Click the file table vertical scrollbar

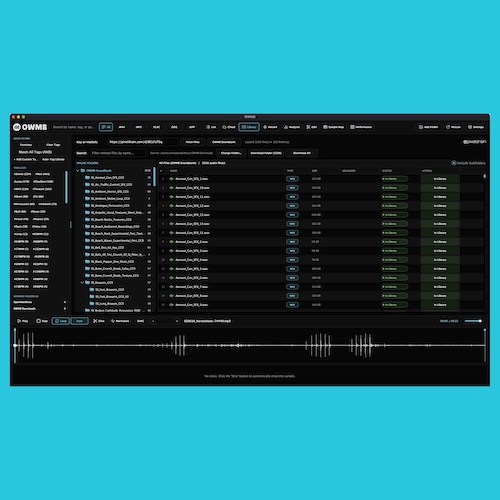pyautogui.click(x=485, y=176)
